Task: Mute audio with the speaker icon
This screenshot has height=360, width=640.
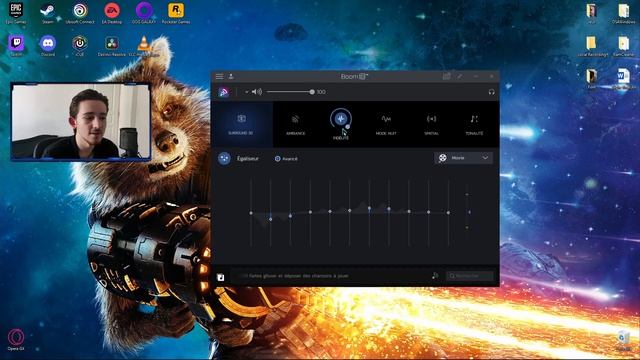Action: pos(257,92)
